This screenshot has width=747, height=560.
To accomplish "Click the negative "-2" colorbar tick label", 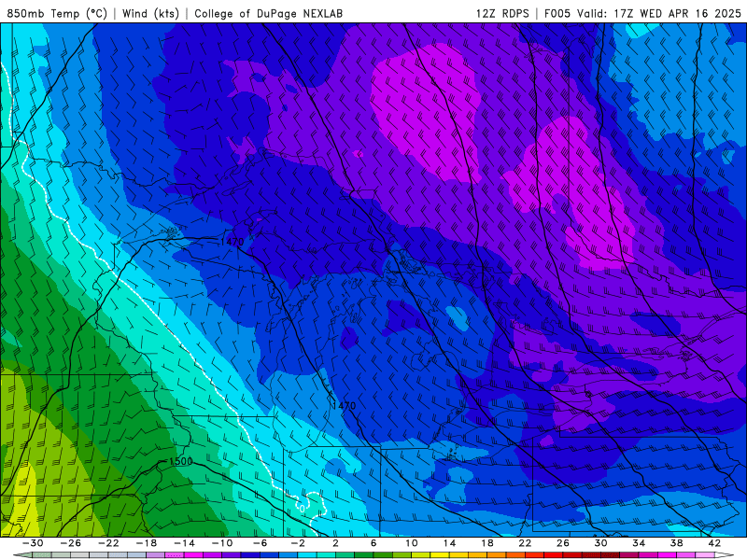I will pyautogui.click(x=297, y=543).
